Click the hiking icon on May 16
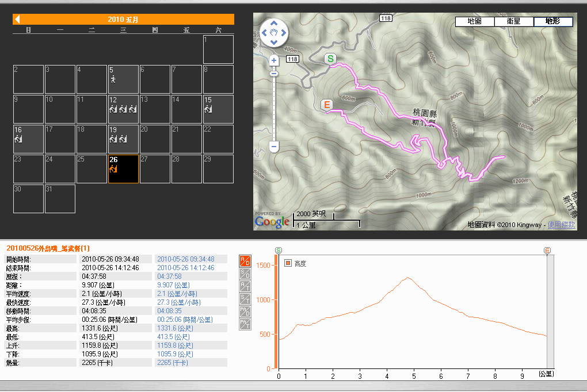This screenshot has width=587, height=392. pos(18,139)
